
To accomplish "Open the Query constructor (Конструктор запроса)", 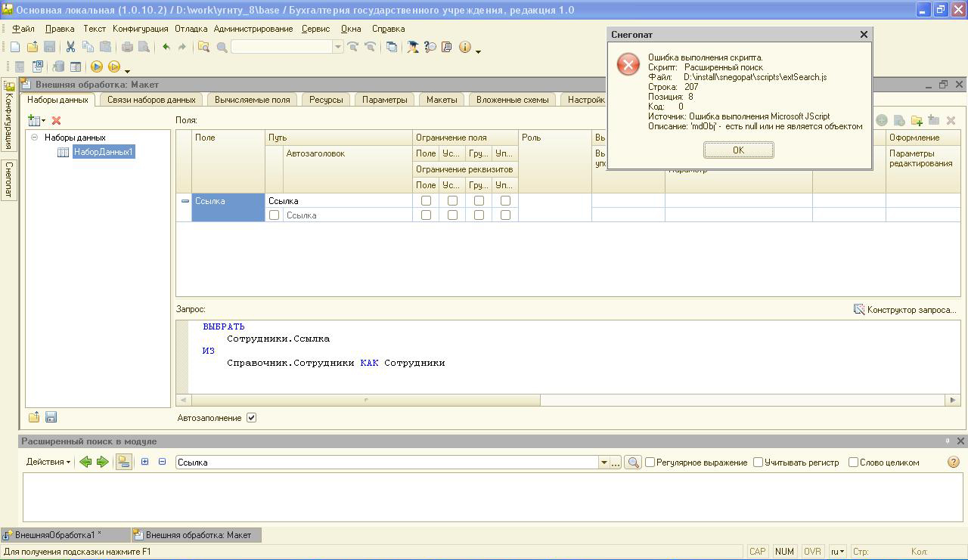I will point(904,309).
